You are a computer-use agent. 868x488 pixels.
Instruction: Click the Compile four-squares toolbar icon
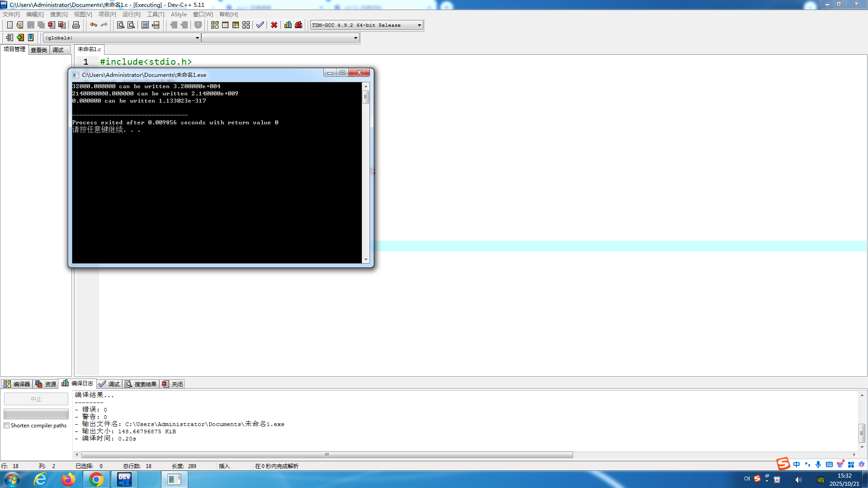coord(215,25)
